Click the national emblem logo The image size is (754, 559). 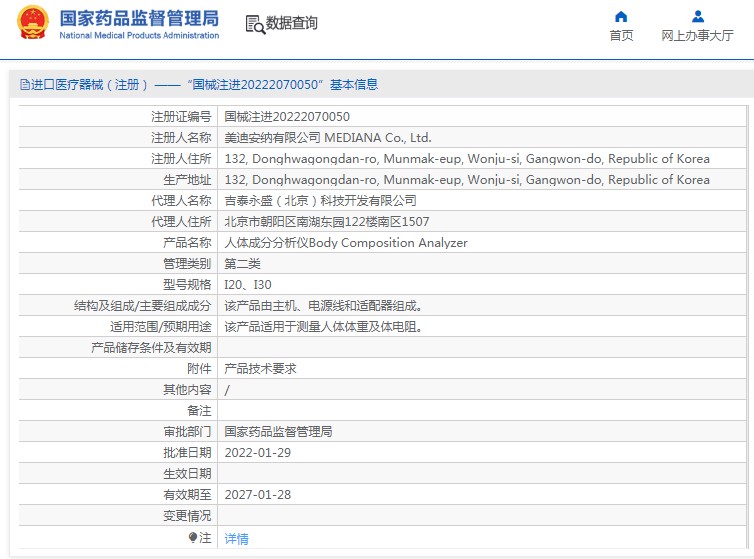tap(33, 23)
